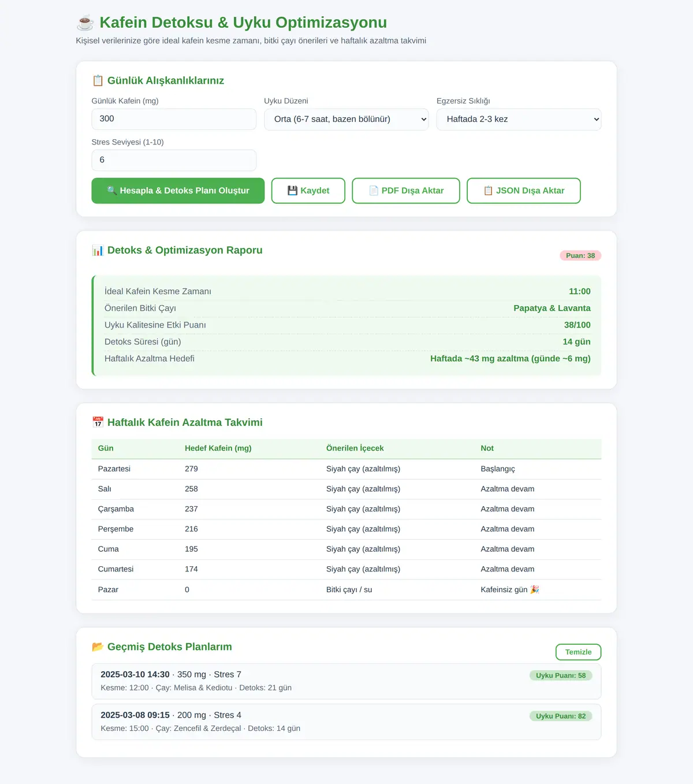Click the 38/100 sleep quality score

[577, 325]
